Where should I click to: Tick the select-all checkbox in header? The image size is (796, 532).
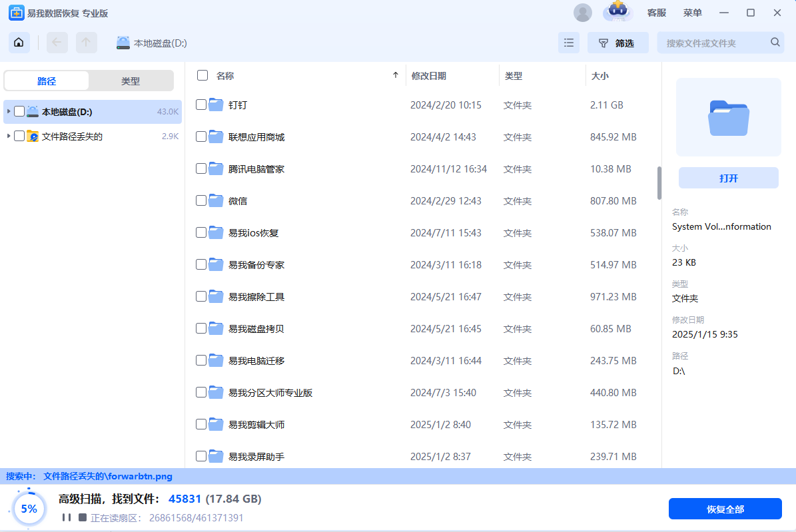202,75
